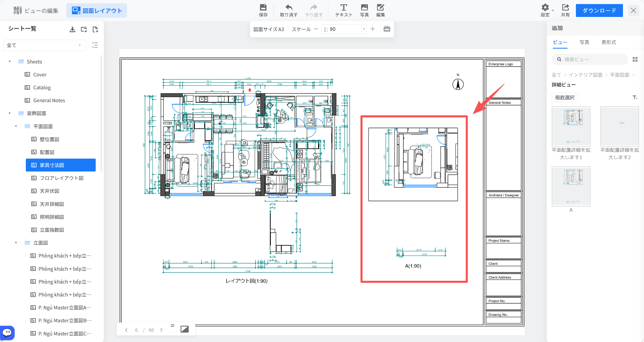This screenshot has width=644, height=342.
Task: Go to 全て breadcrumb link
Action: [x=556, y=75]
